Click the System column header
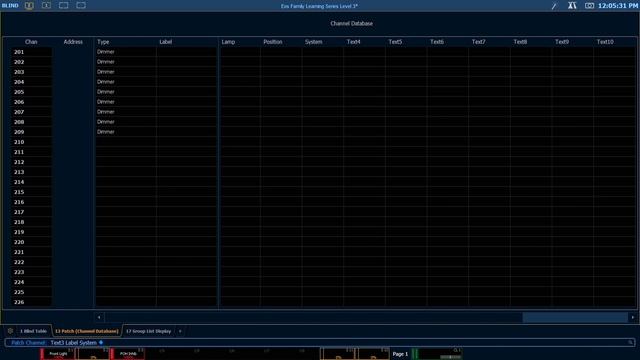 click(x=313, y=42)
